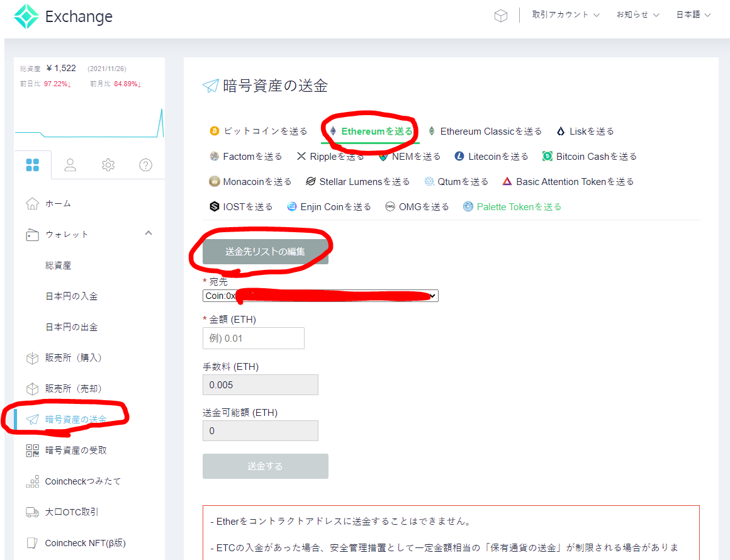The width and height of the screenshot is (730, 560).
Task: Select the account person icon in the sidebar
Action: [x=70, y=165]
